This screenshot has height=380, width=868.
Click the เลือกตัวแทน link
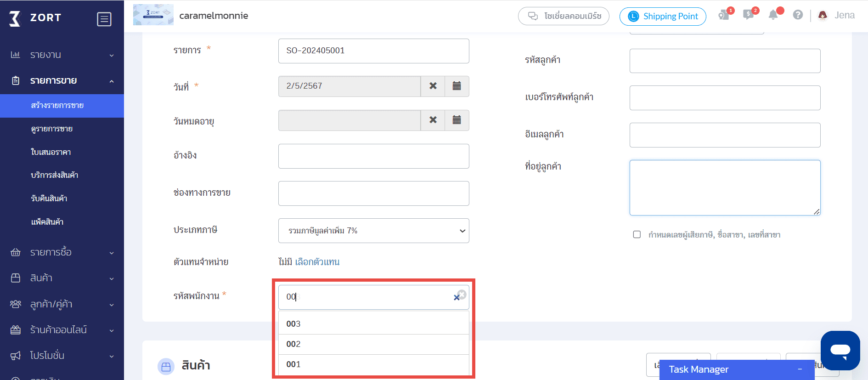click(x=317, y=262)
